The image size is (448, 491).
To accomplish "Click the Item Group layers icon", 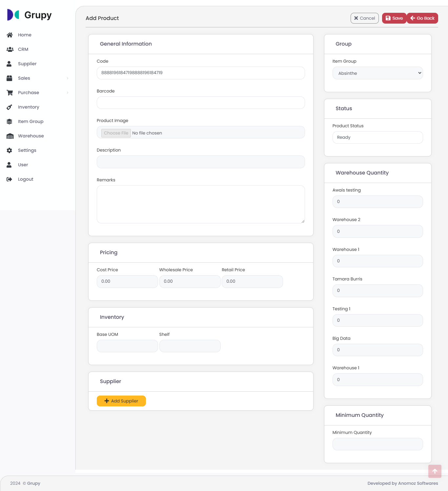I will point(10,121).
